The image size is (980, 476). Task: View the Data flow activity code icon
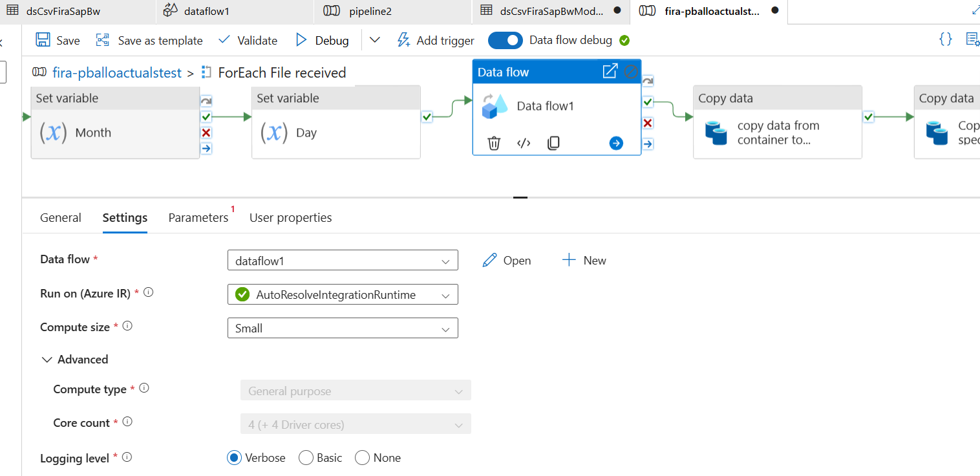524,143
